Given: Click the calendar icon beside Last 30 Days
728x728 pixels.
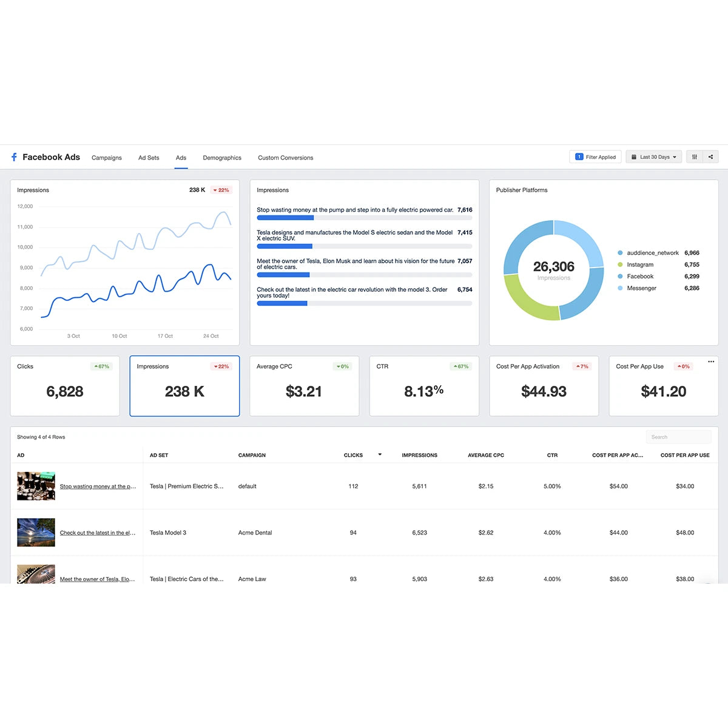Looking at the screenshot, I should (x=634, y=157).
